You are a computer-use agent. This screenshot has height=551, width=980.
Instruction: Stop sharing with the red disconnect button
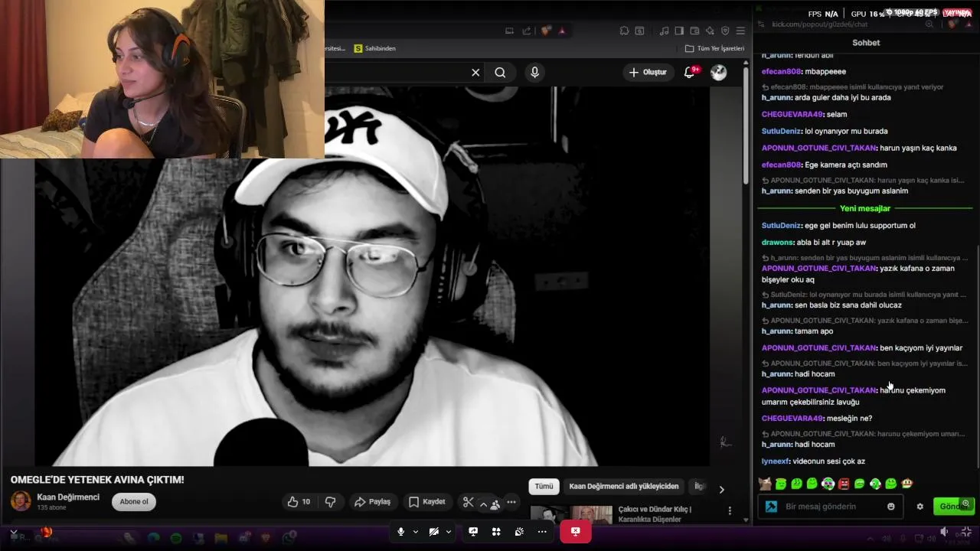[x=576, y=531]
